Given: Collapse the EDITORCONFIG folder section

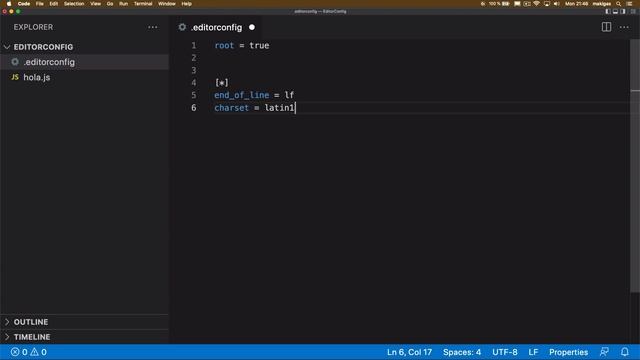Looking at the screenshot, I should tap(84, 47).
